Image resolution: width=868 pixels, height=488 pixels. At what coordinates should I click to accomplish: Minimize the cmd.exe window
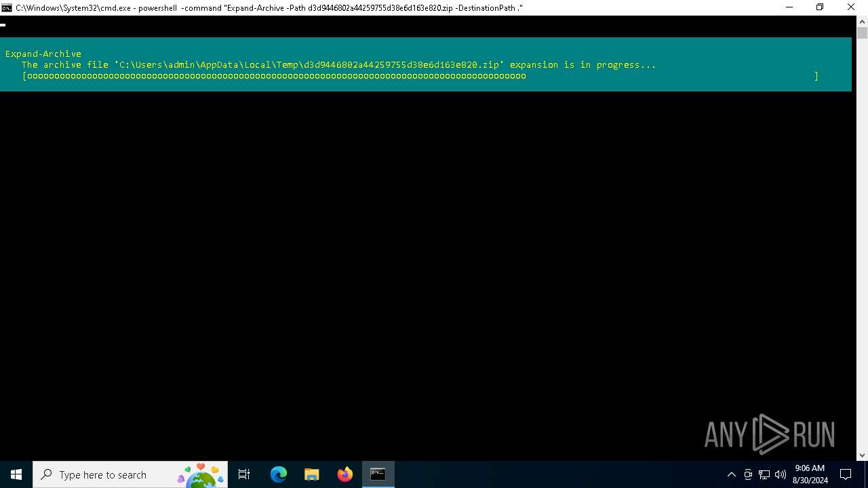tap(789, 7)
